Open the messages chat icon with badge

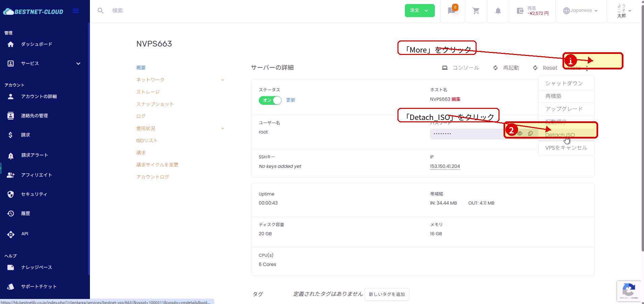pos(452,11)
